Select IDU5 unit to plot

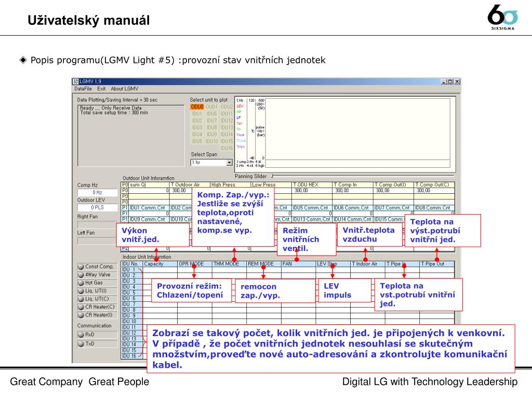(197, 141)
